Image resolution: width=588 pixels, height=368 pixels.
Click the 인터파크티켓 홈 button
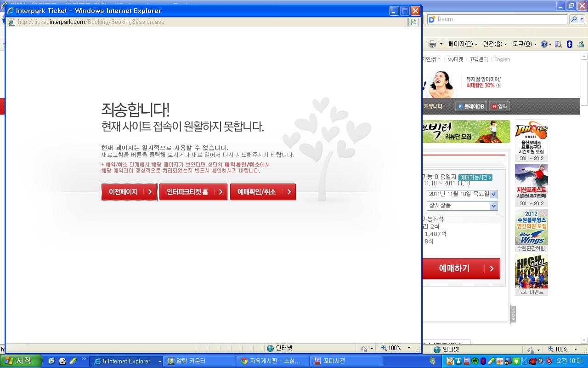click(x=193, y=192)
